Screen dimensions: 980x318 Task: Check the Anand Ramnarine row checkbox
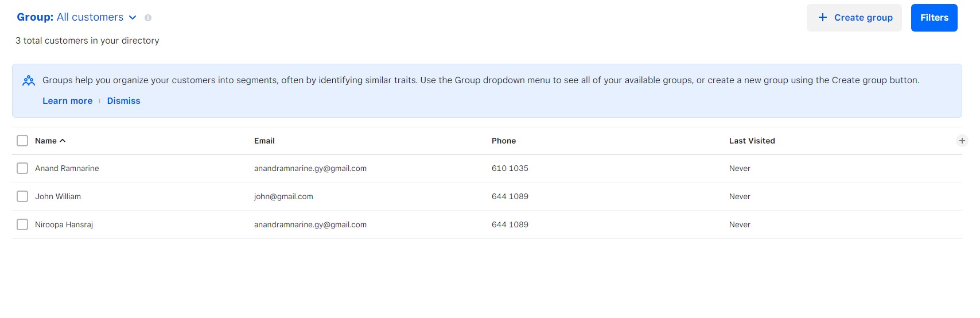[22, 168]
